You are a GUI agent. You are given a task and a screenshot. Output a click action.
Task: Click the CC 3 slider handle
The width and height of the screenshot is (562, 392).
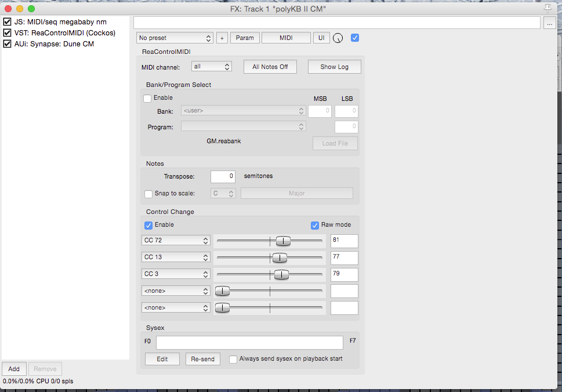[x=281, y=275]
